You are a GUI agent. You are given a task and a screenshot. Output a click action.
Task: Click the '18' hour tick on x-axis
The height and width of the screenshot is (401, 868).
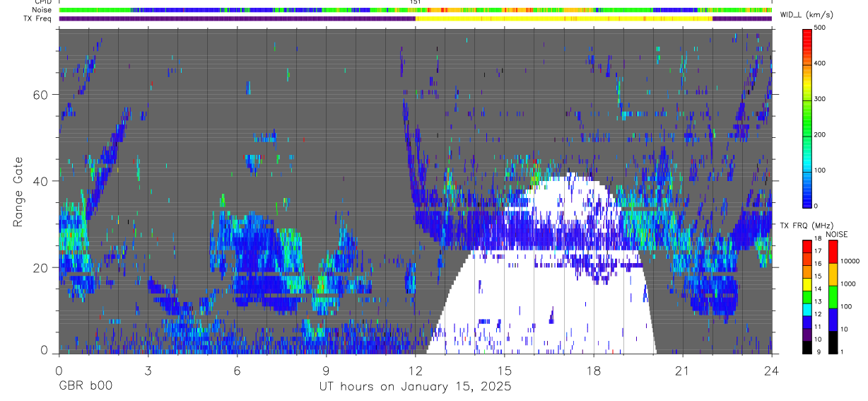tap(594, 370)
